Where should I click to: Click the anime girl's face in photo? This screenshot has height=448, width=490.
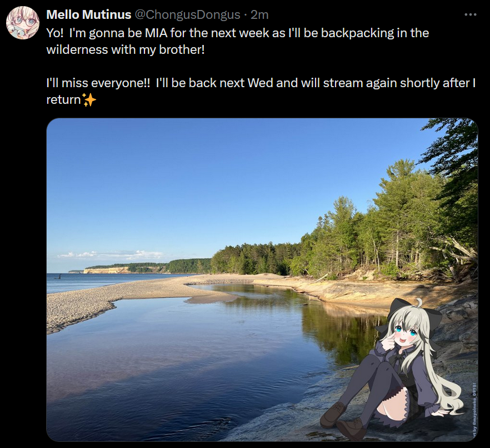(x=405, y=334)
